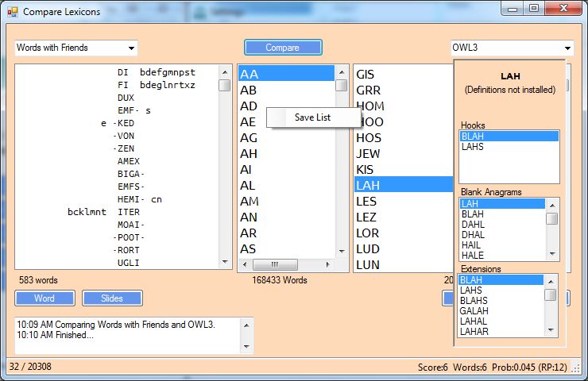Click the Compare Lexicons title bar icon
Screen dimensions: 588x381
click(x=13, y=12)
